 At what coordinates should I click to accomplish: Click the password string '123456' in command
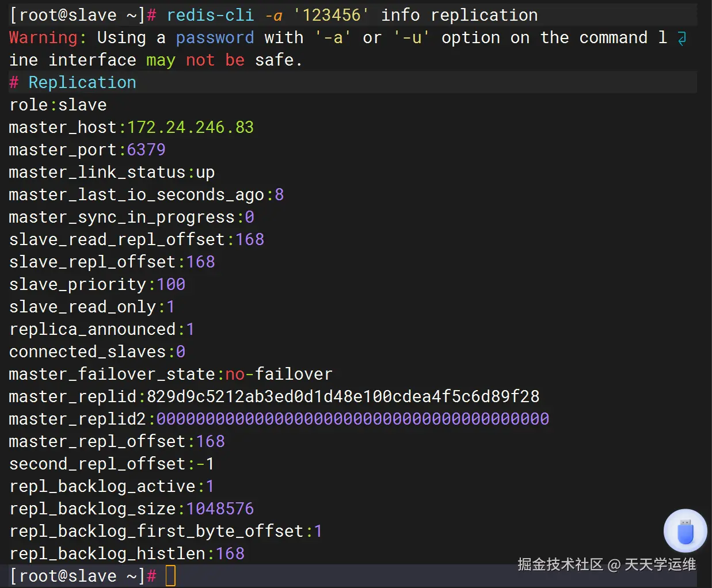click(331, 15)
